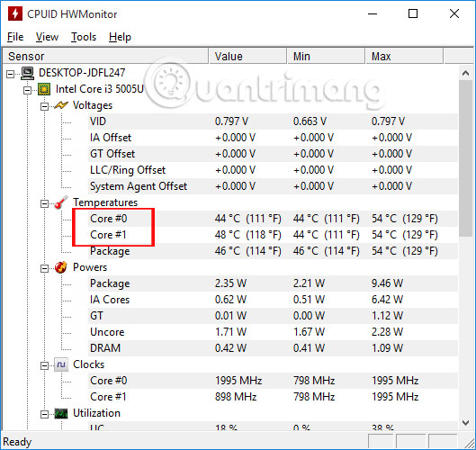Screen dimensions: 476x450
Task: Click the Voltages lightning bolt icon
Action: coord(61,105)
